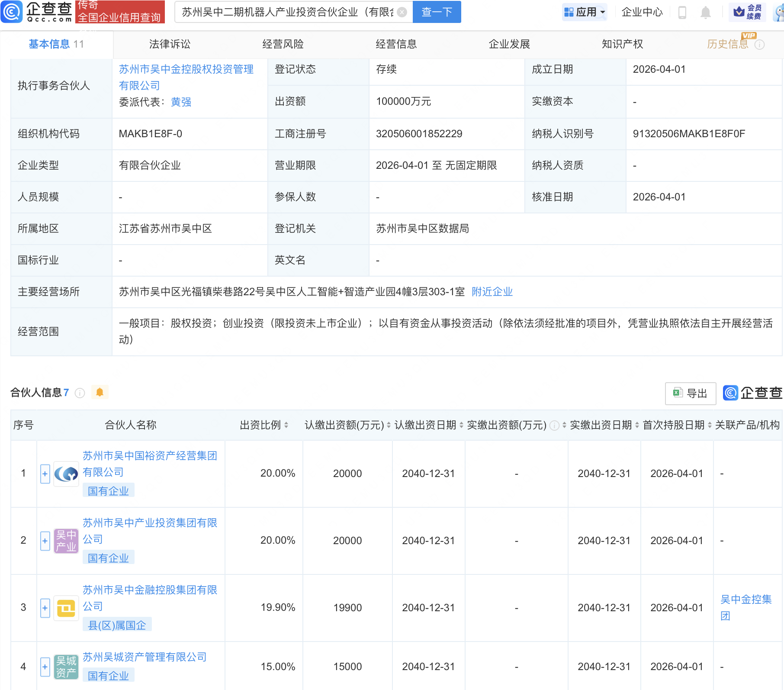This screenshot has height=690, width=784.
Task: Toggle sorting on the 出资比例 column
Action: 287,426
